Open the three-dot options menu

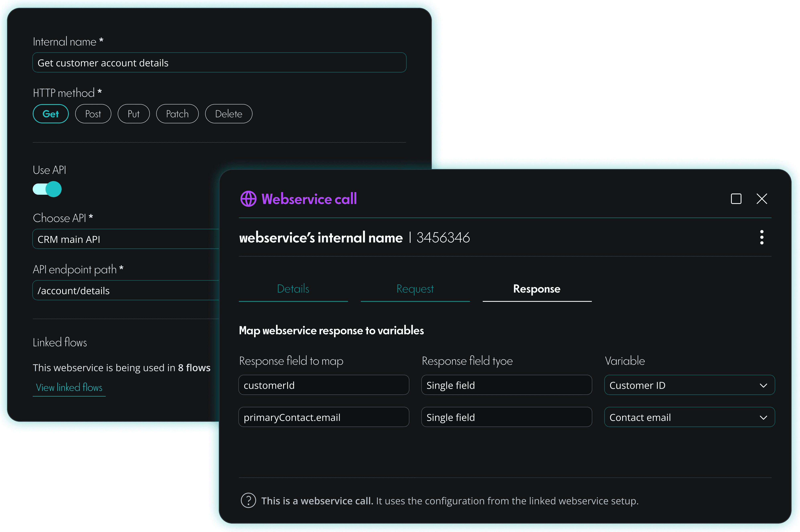[762, 237]
